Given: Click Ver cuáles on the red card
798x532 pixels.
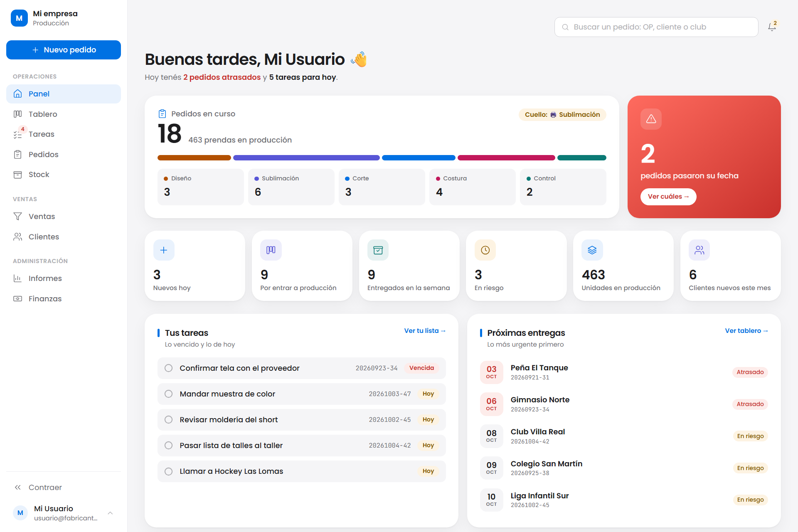Looking at the screenshot, I should (668, 197).
